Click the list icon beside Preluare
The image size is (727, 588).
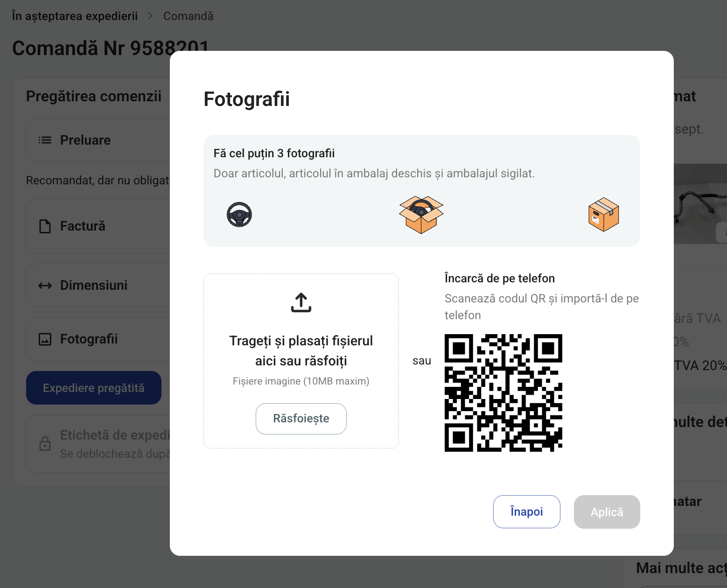pyautogui.click(x=45, y=140)
